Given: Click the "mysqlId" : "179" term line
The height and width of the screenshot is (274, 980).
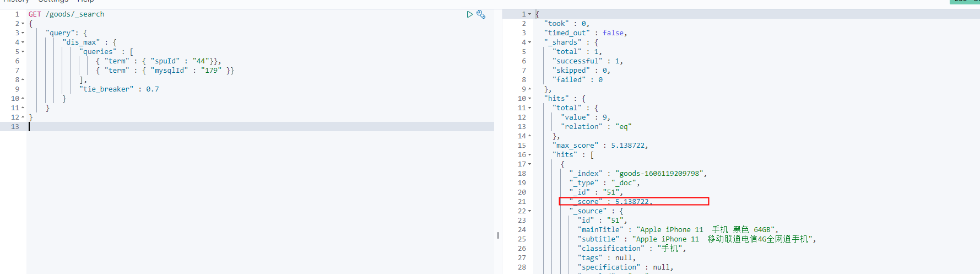Looking at the screenshot, I should pos(165,71).
